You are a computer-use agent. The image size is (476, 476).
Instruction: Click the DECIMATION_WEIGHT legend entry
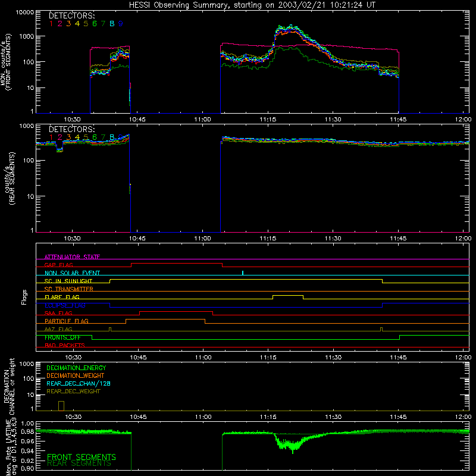(x=76, y=375)
